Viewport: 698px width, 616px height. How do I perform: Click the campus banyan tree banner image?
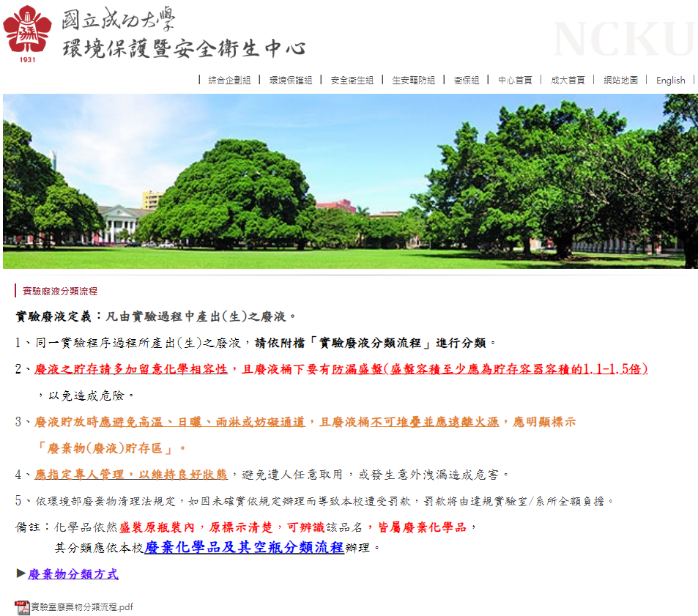click(350, 181)
